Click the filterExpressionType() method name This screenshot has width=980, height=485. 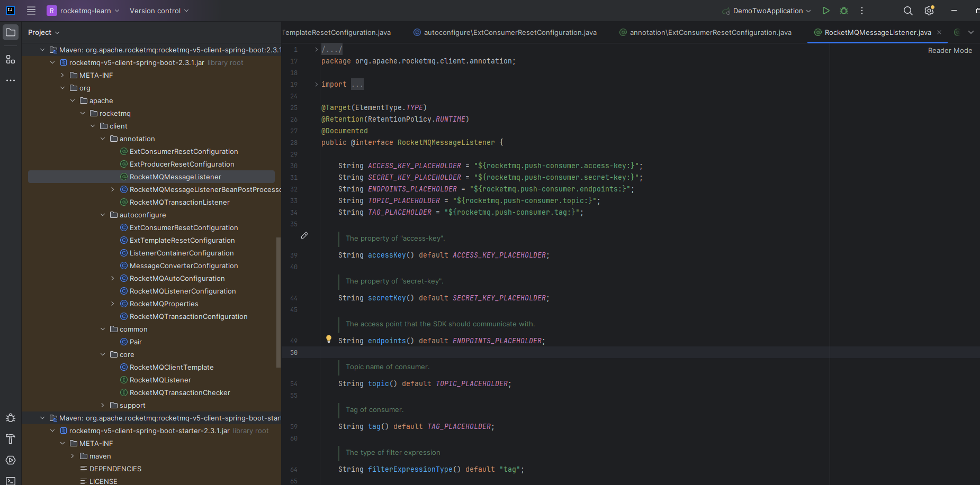point(410,469)
